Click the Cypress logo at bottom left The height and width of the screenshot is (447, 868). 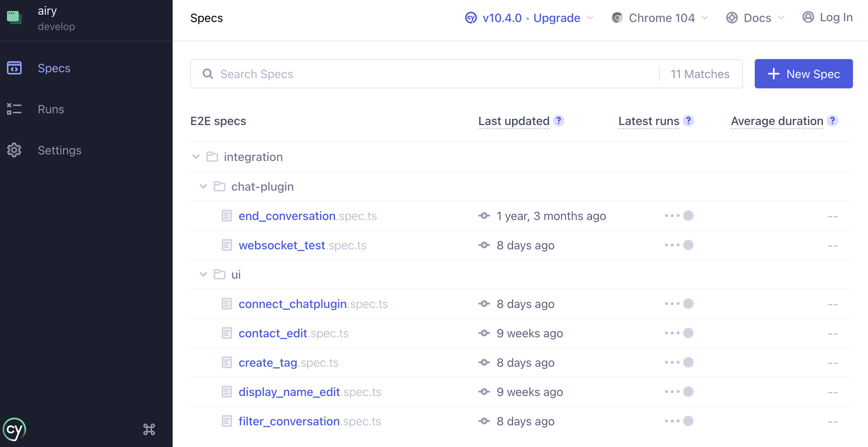(x=14, y=429)
